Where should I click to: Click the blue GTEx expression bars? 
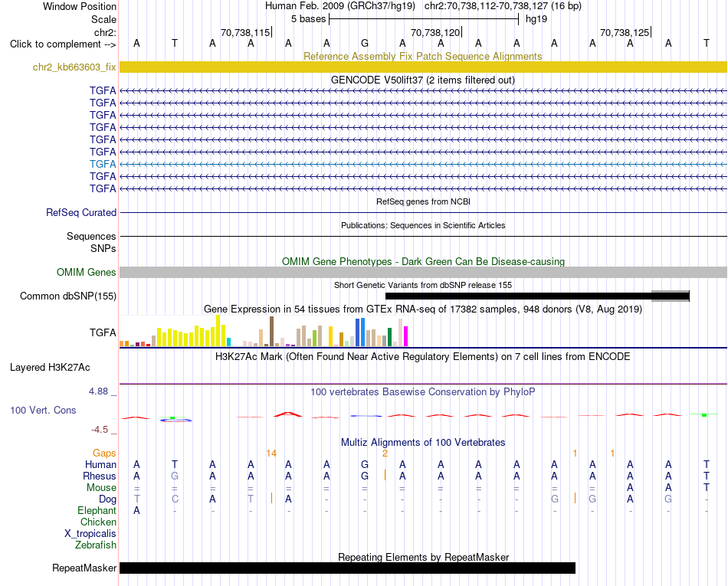pyautogui.click(x=360, y=332)
